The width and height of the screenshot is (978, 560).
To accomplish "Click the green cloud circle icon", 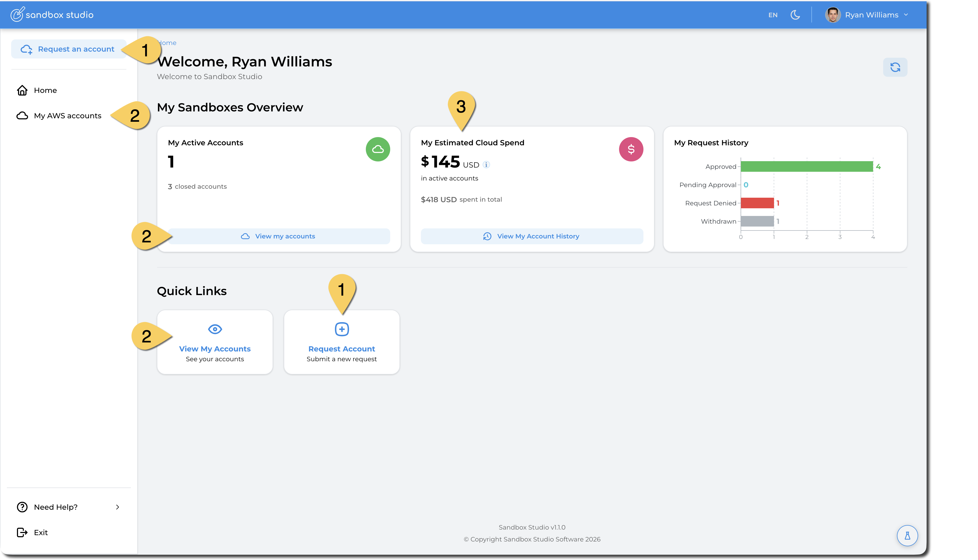I will coord(377,149).
